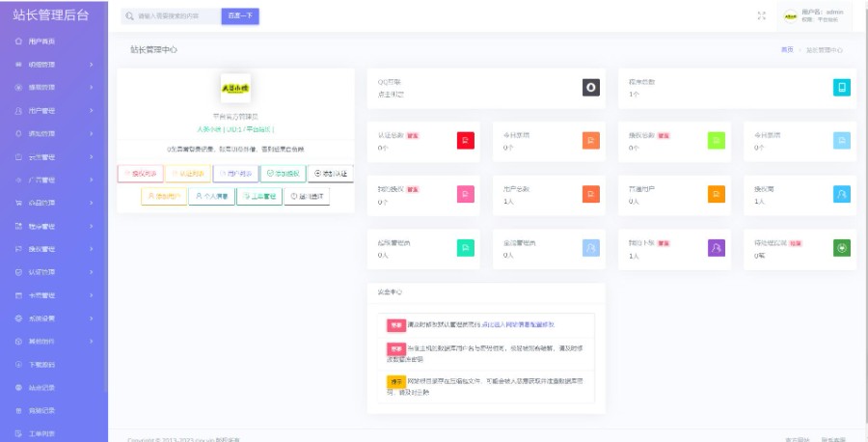Click the 添加认证 button
The height and width of the screenshot is (442, 868).
[x=331, y=174]
